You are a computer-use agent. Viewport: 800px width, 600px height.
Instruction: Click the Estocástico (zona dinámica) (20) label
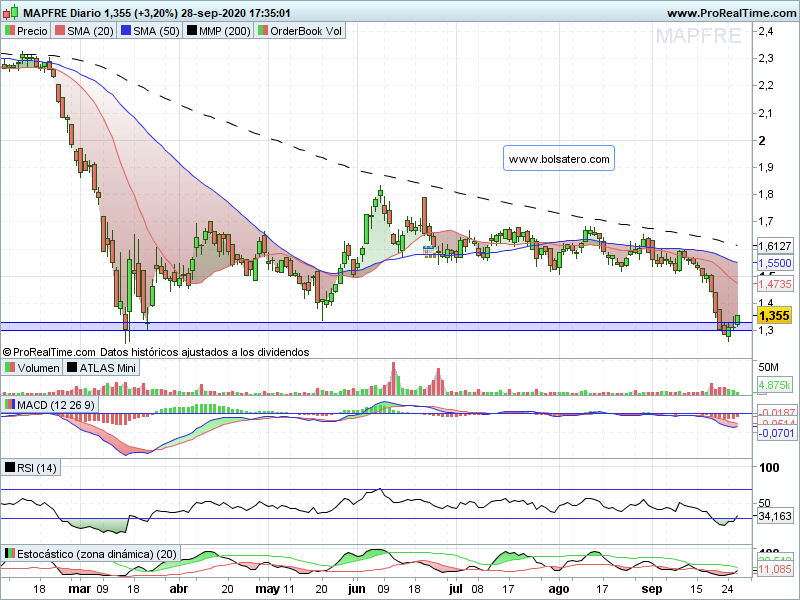[97, 554]
